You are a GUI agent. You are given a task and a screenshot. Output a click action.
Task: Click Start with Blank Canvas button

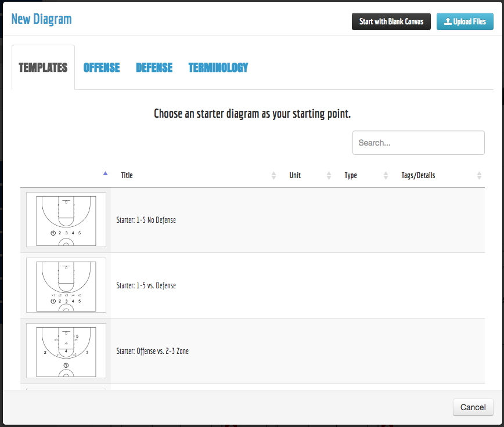tap(391, 21)
